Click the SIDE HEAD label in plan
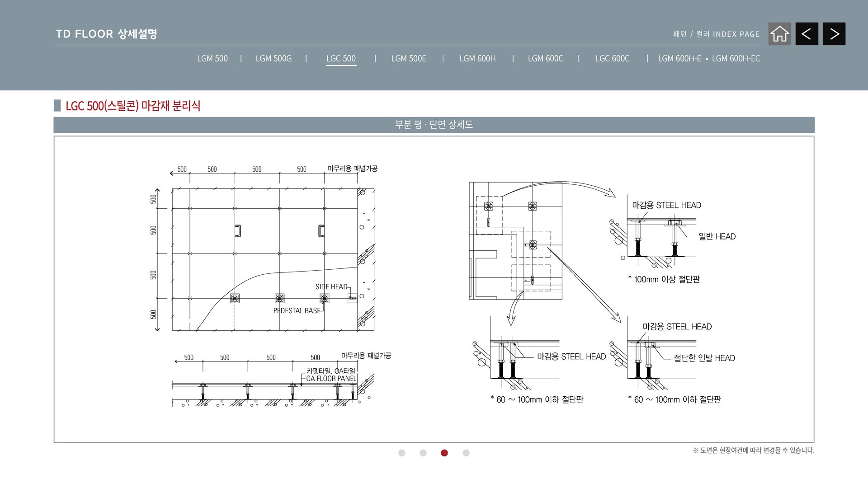Image resolution: width=868 pixels, height=488 pixels. tap(331, 287)
